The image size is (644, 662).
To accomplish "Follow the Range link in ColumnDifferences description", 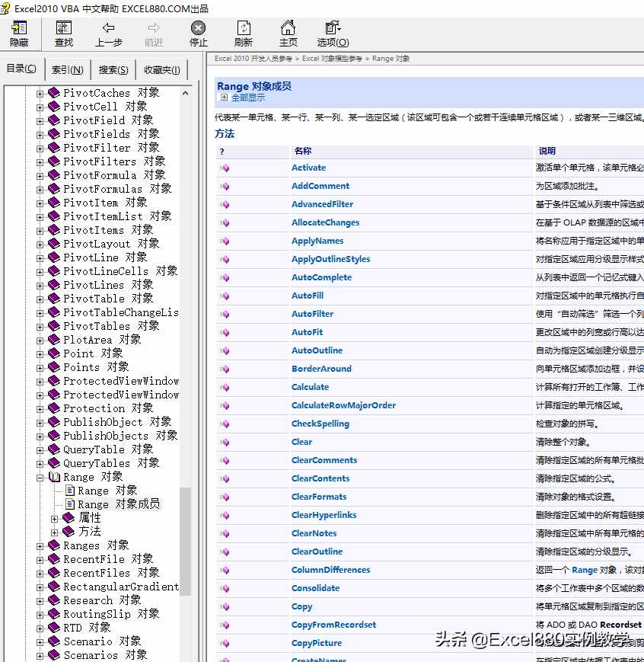I will 585,570.
